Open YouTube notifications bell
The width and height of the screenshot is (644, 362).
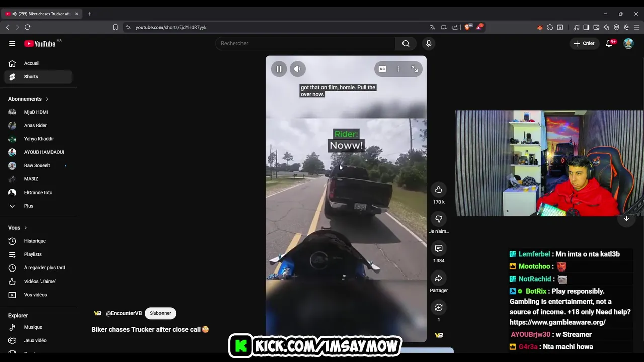609,43
